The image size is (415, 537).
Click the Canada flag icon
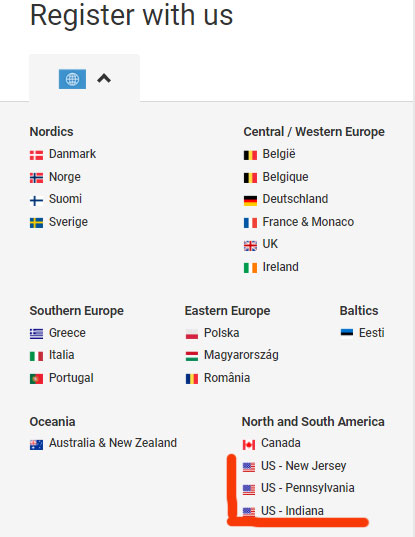coord(249,445)
